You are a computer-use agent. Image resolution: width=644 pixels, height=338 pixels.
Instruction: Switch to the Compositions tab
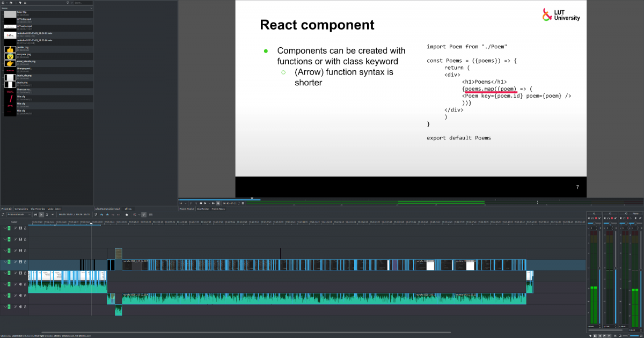[x=21, y=208]
